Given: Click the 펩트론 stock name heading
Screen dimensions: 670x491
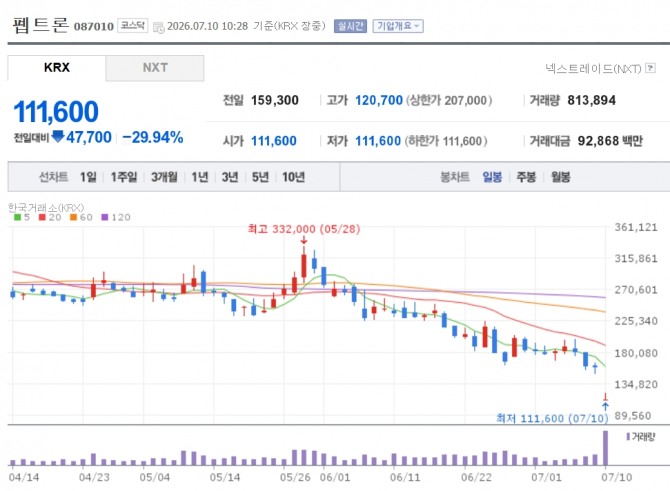Looking at the screenshot, I should (40, 25).
